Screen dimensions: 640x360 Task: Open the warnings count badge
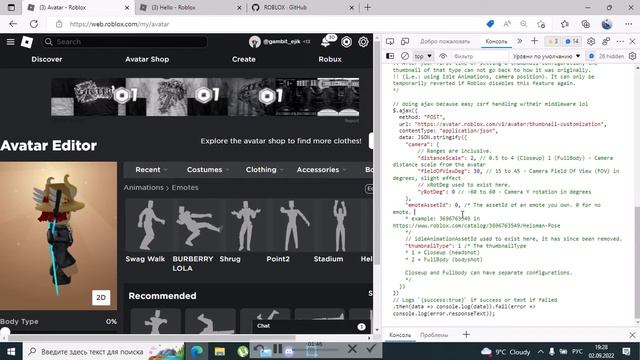553,41
